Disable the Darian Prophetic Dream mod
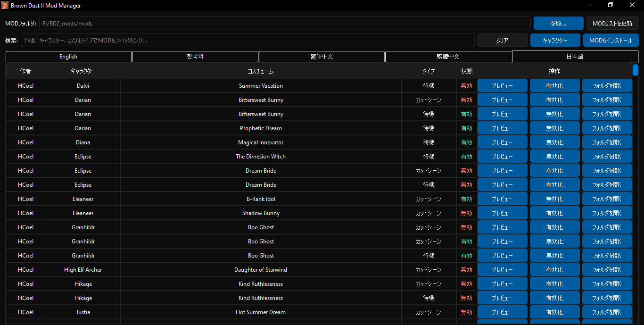Image resolution: width=644 pixels, height=325 pixels. click(554, 128)
